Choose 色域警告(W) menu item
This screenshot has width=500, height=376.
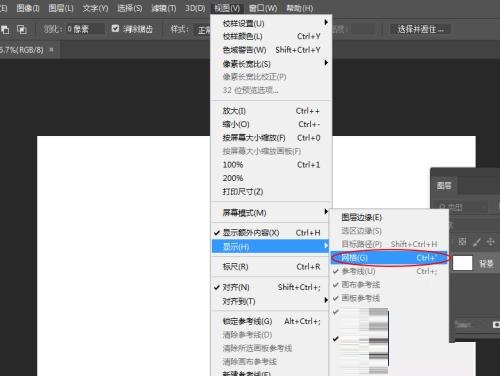[270, 50]
